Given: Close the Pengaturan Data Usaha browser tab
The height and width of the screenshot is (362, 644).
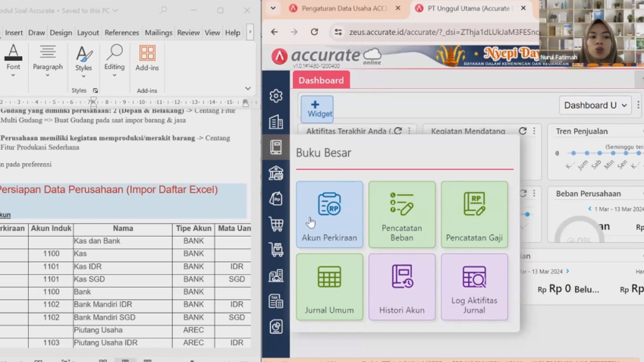Looking at the screenshot, I should [x=397, y=8].
